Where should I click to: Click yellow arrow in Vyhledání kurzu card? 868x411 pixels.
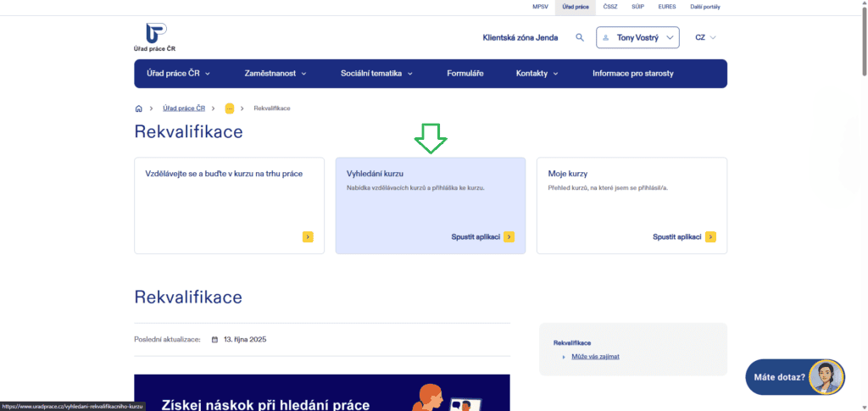[x=509, y=236]
